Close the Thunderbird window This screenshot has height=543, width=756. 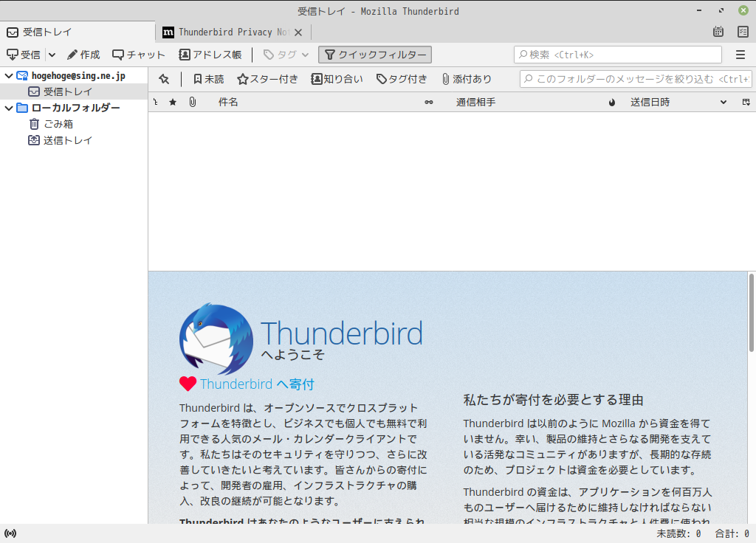(743, 10)
